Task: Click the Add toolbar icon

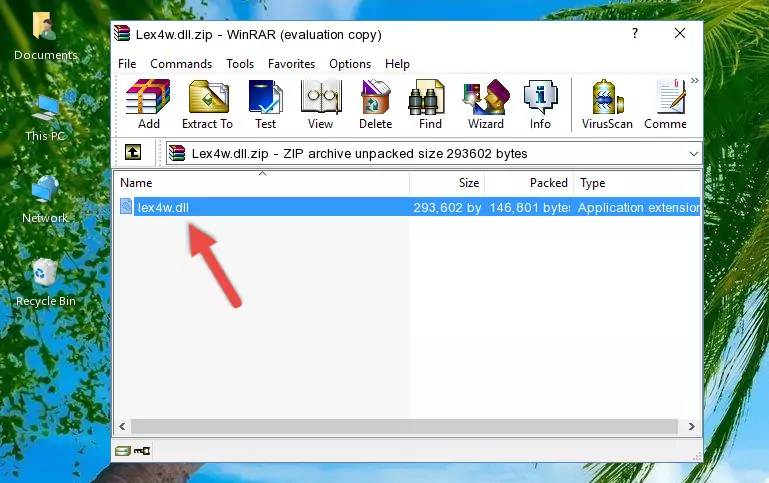Action: pyautogui.click(x=148, y=104)
